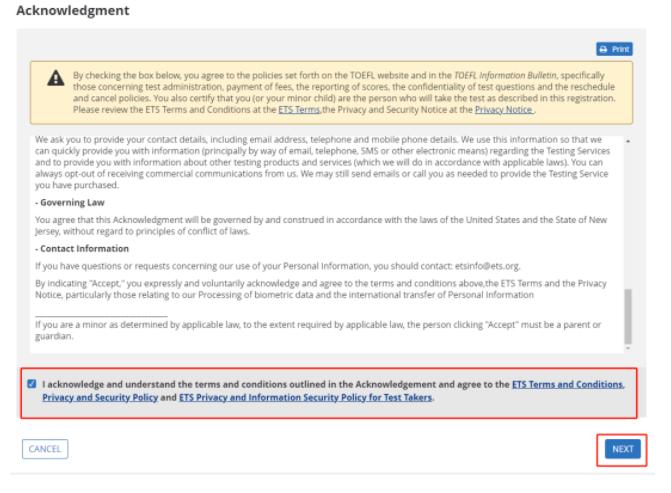Viewport: 671px width, 493px height.
Task: Click the scroll up arrow of terms box
Action: (628, 141)
